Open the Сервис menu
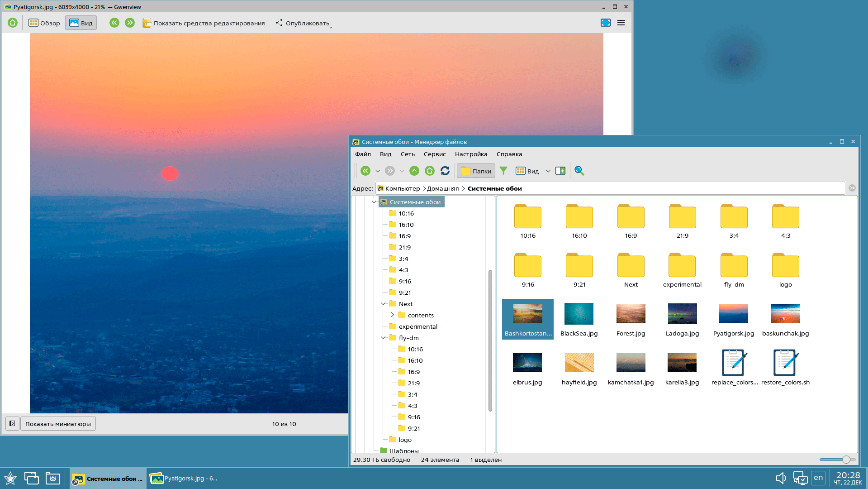Image resolution: width=868 pixels, height=489 pixels. pos(434,154)
